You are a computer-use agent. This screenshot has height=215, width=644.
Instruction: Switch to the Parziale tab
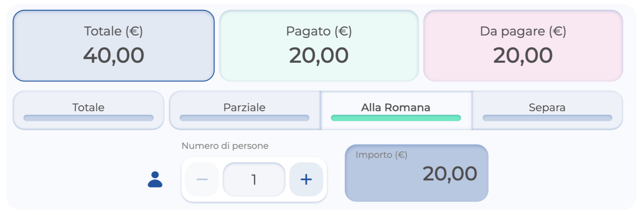pyautogui.click(x=244, y=107)
